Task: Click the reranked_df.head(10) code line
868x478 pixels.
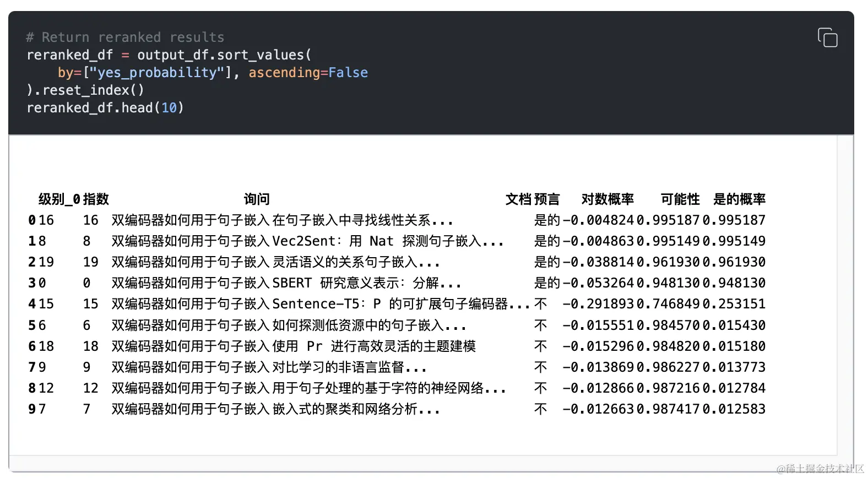Action: 105,107
